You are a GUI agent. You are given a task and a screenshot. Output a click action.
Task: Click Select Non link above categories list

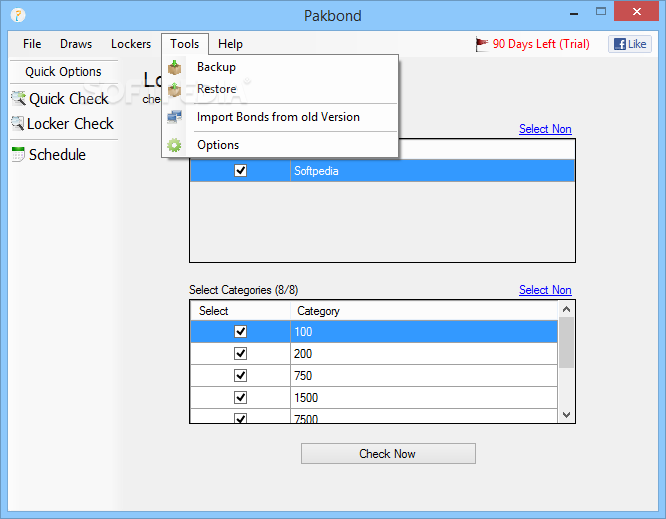click(545, 290)
